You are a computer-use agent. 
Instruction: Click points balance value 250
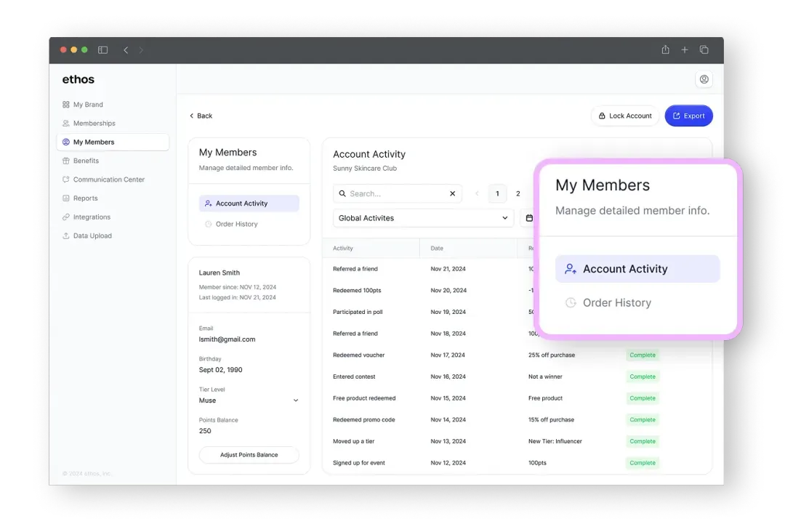coord(205,431)
